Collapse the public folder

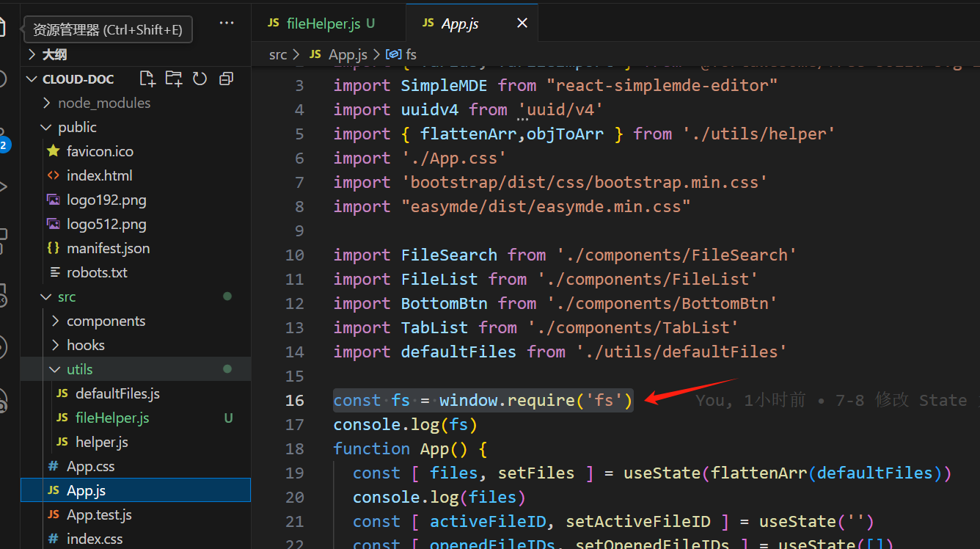[136, 127]
